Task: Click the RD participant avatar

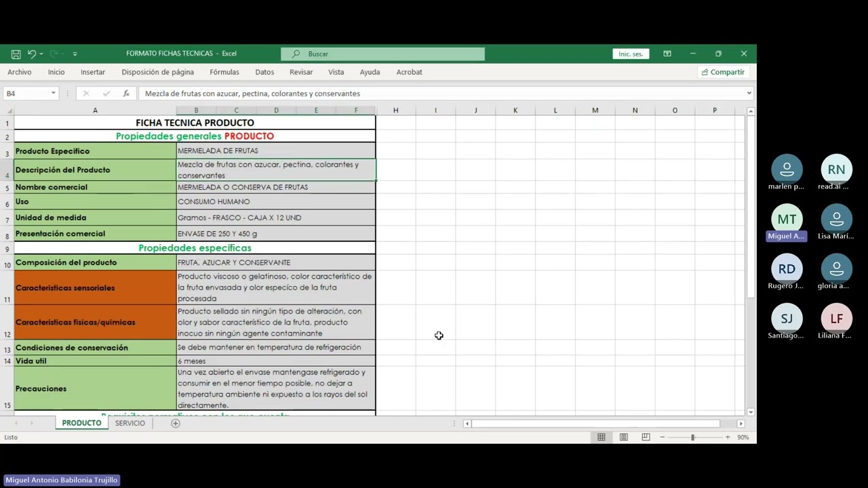Action: 787,268
